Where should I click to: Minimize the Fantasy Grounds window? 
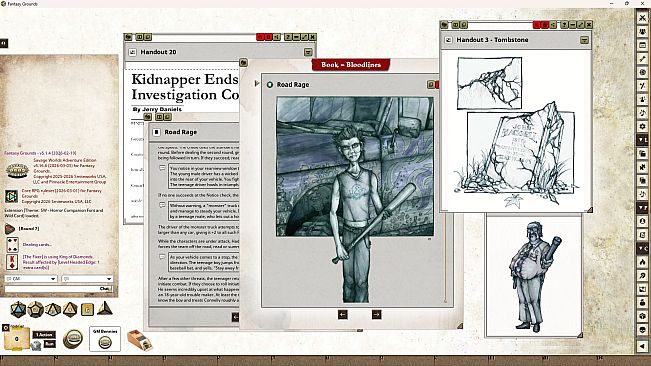click(x=612, y=3)
